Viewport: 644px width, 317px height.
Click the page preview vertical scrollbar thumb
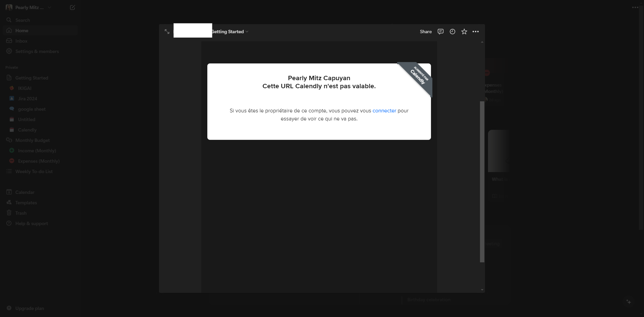pos(482,181)
